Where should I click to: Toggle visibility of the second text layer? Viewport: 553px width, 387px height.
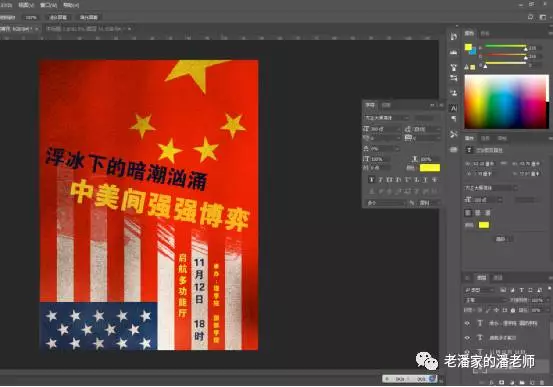pos(467,338)
